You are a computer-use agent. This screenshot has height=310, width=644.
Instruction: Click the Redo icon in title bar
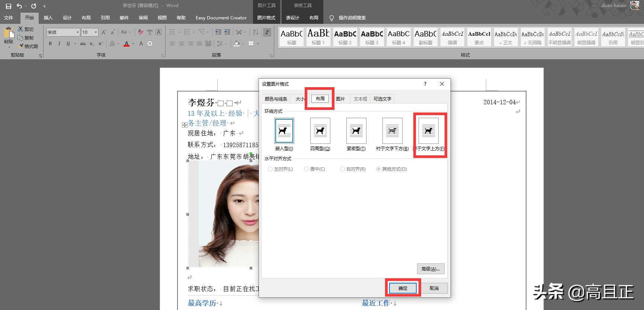pyautogui.click(x=33, y=6)
